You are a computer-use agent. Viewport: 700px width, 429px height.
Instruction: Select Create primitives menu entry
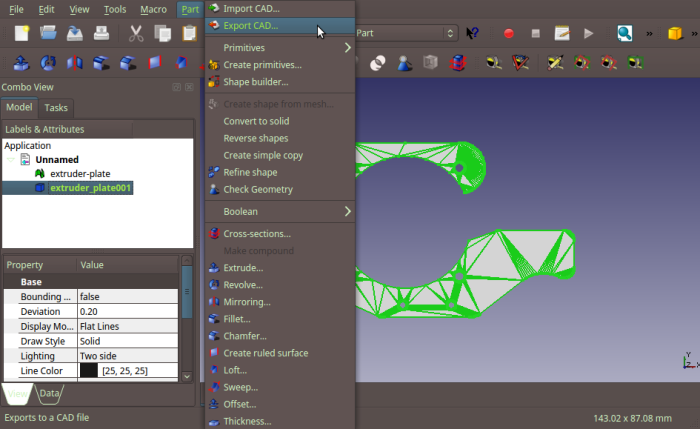(x=280, y=65)
